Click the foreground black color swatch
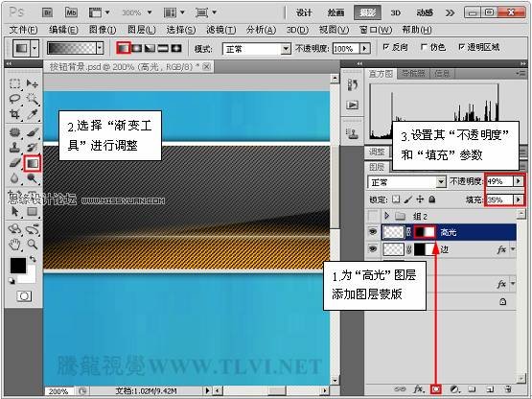 tap(17, 266)
